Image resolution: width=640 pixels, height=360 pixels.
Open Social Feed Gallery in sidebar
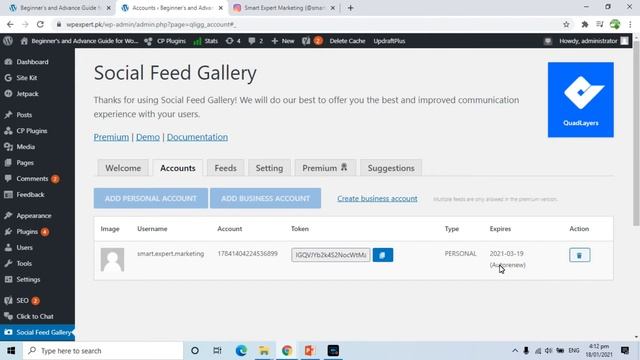pyautogui.click(x=37, y=333)
